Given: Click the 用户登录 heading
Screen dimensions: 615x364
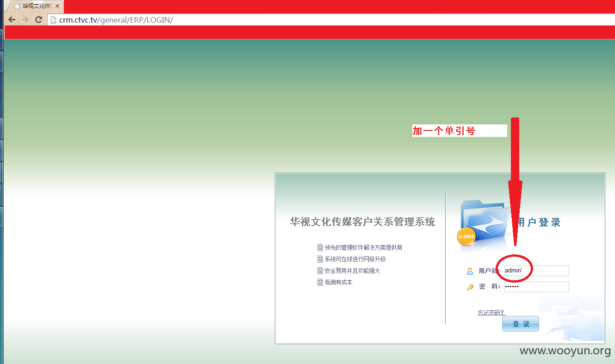Looking at the screenshot, I should point(539,222).
